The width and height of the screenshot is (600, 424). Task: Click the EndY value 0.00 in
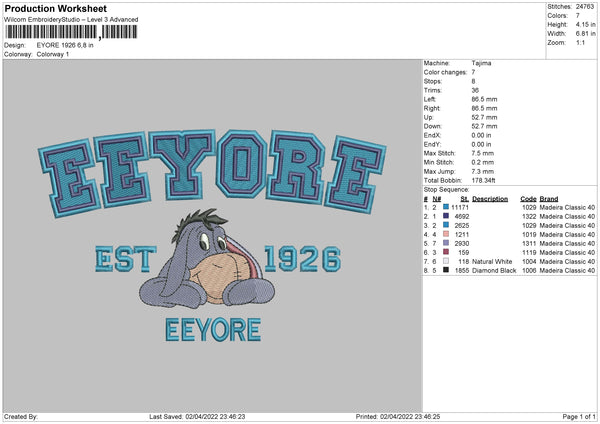(481, 144)
